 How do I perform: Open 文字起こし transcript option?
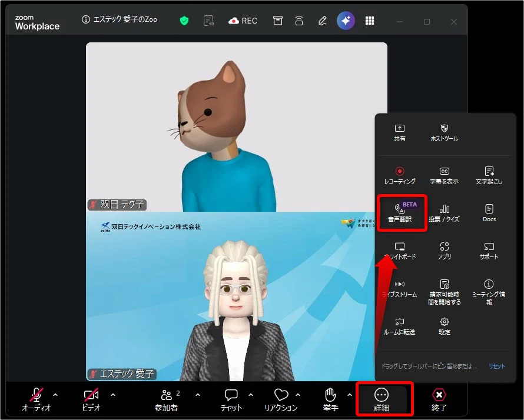click(489, 176)
